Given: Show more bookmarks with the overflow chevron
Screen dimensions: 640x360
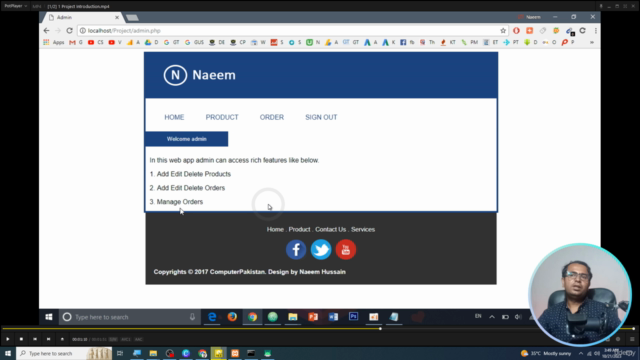Looking at the screenshot, I should pyautogui.click(x=591, y=42).
